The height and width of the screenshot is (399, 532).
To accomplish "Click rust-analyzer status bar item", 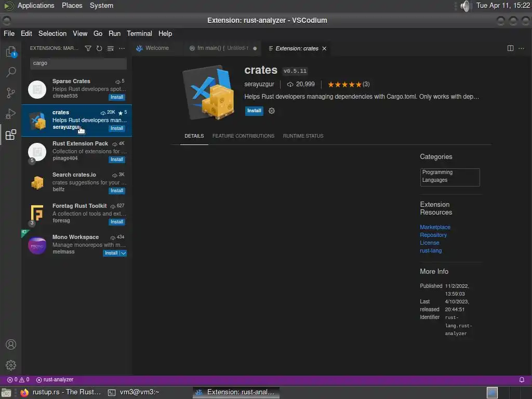I will pyautogui.click(x=55, y=380).
